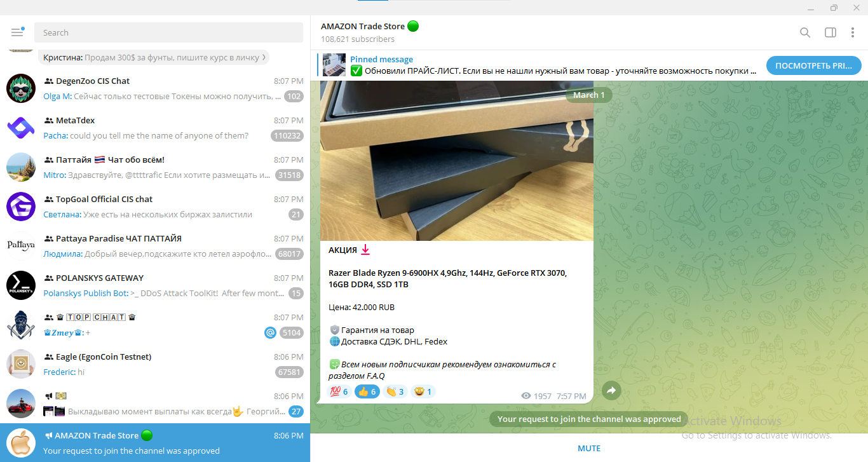
Task: Click unread badge 27 on channel row
Action: pyautogui.click(x=295, y=411)
